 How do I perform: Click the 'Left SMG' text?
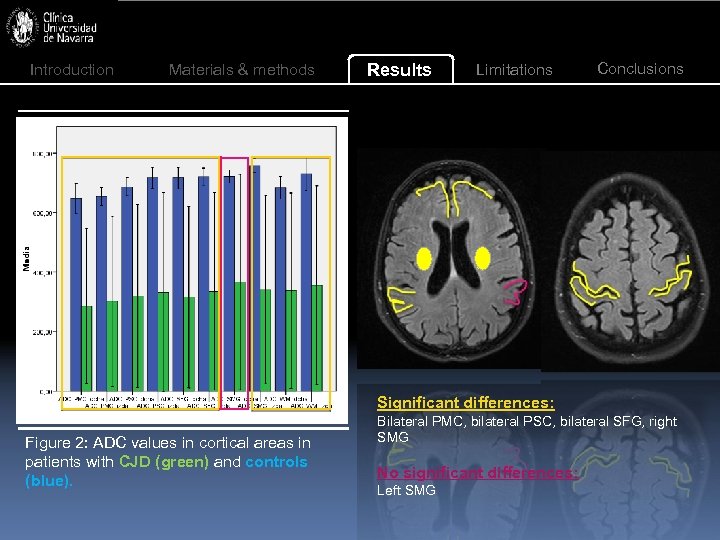[x=406, y=490]
